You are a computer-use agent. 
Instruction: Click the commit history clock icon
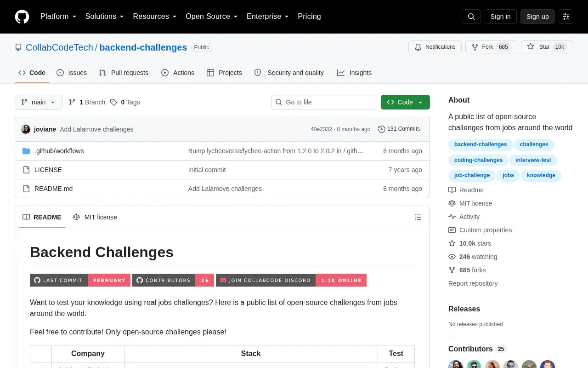pyautogui.click(x=381, y=129)
